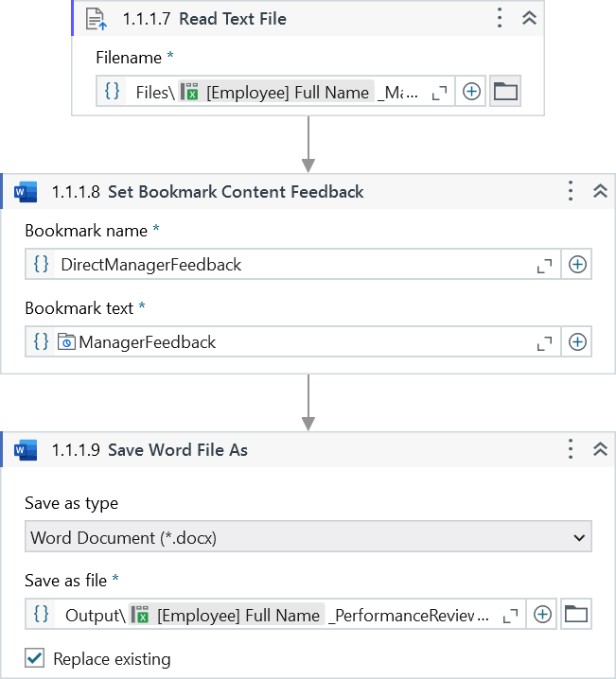Click plus button next to Filename field
616x679 pixels.
point(471,92)
